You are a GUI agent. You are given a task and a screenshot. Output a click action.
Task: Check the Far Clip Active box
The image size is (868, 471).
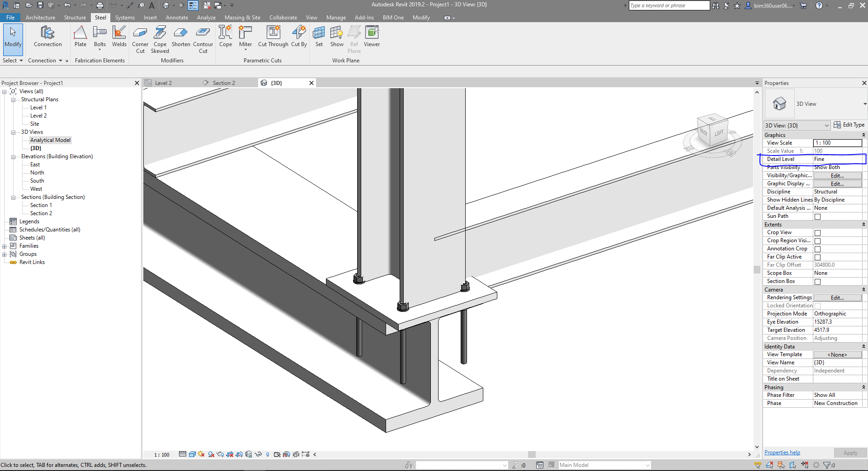pos(817,257)
